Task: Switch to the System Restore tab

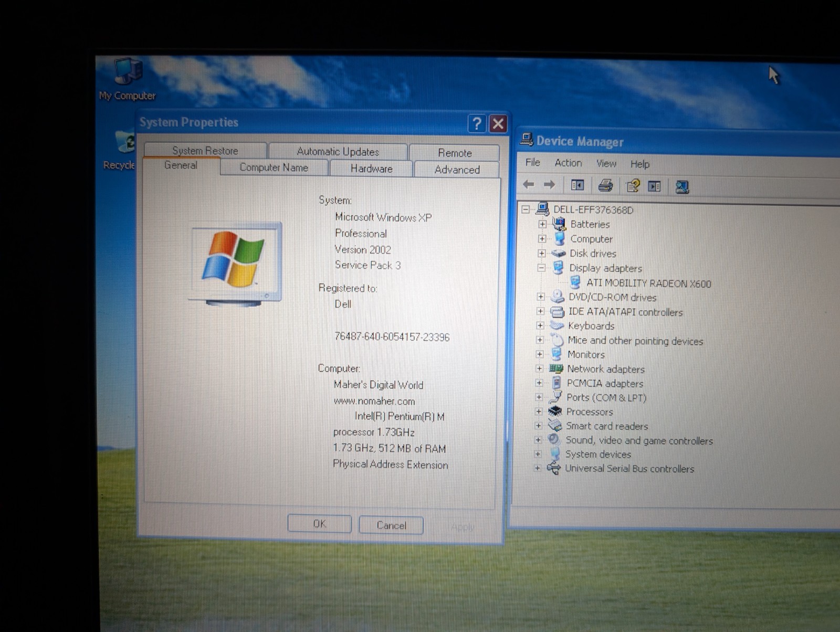Action: pyautogui.click(x=205, y=151)
